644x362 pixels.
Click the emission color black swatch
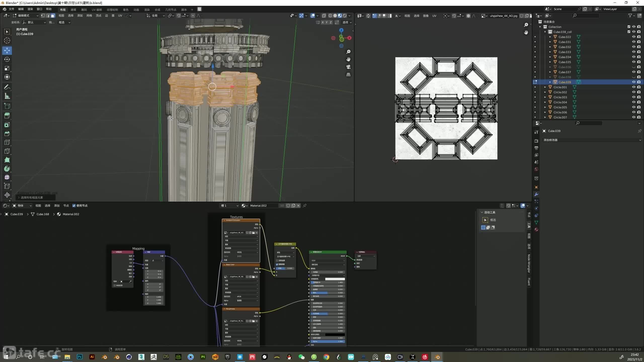[x=335, y=335]
